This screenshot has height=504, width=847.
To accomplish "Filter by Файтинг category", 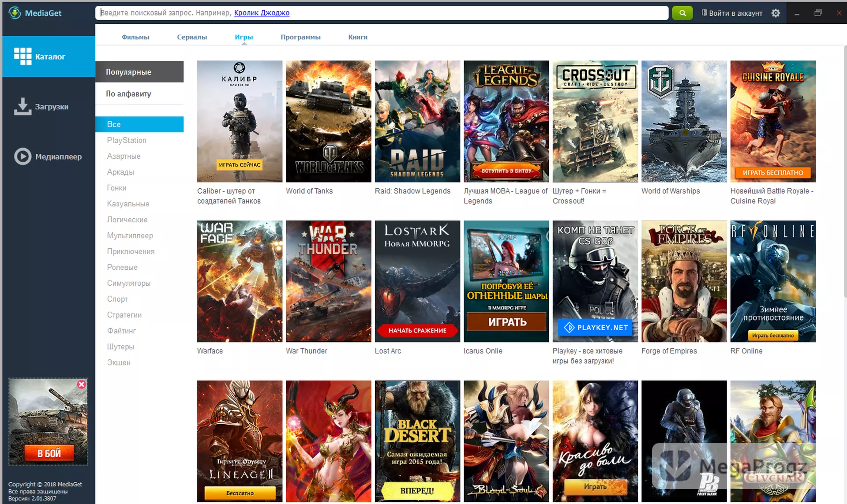I will 121,331.
